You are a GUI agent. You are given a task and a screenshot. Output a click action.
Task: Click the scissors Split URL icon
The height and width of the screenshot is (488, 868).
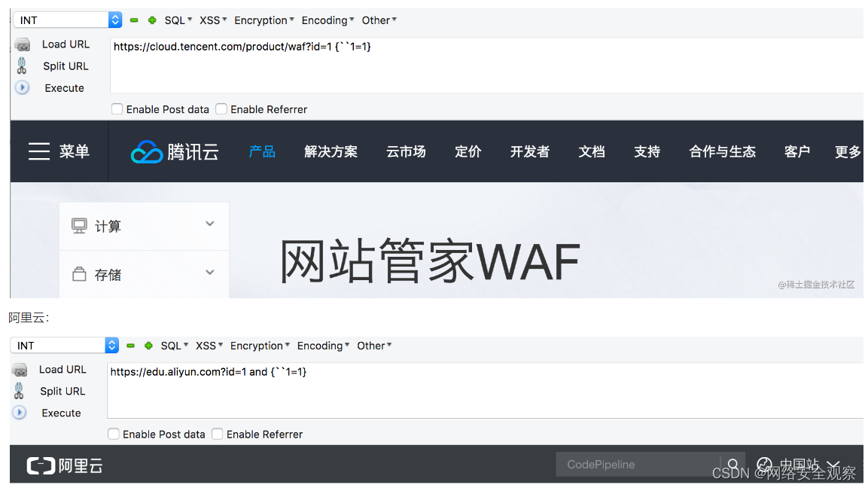click(20, 66)
